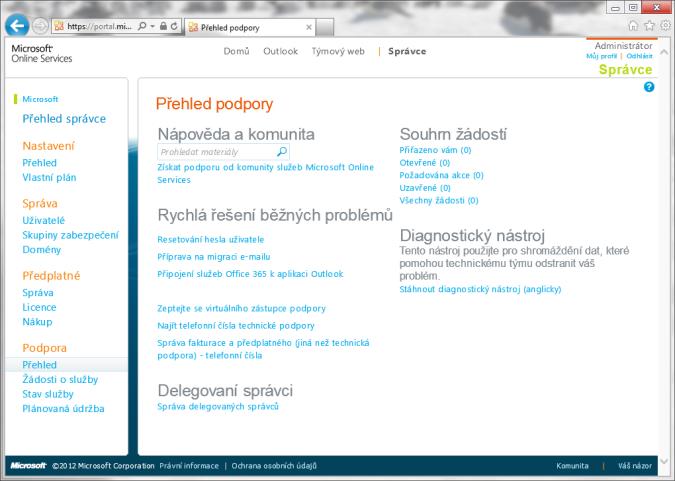The width and height of the screenshot is (675, 481).
Task: Open Získat podporu od komunity link
Action: [x=265, y=174]
